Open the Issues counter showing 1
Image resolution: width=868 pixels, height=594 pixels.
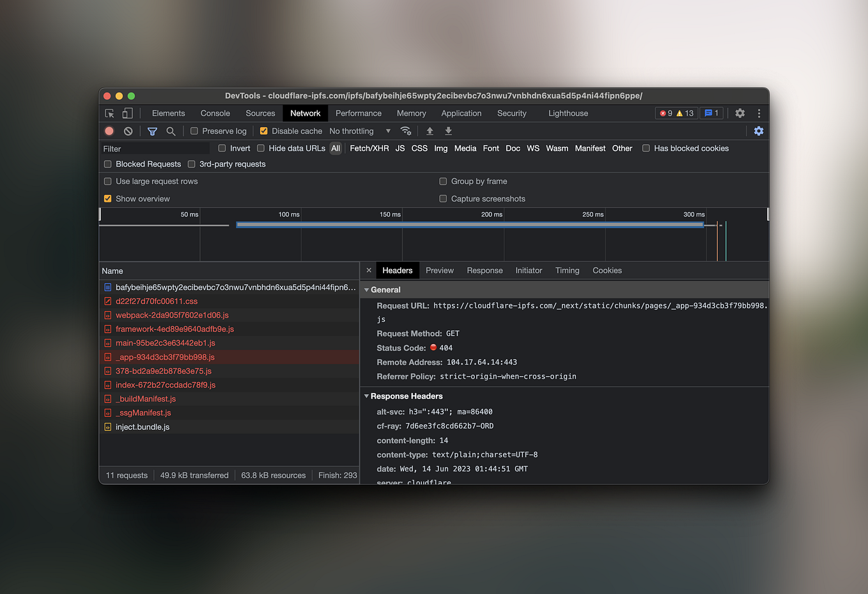711,113
